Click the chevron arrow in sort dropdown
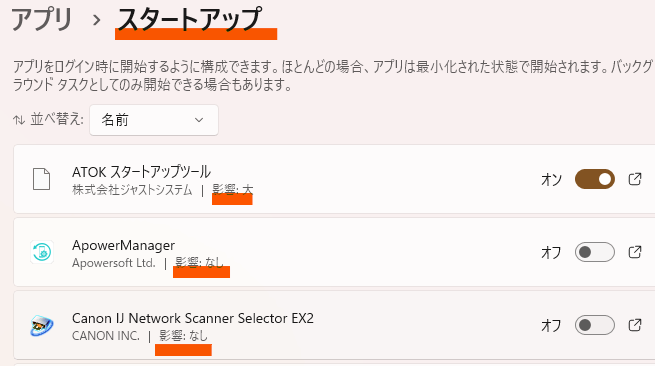 (199, 120)
